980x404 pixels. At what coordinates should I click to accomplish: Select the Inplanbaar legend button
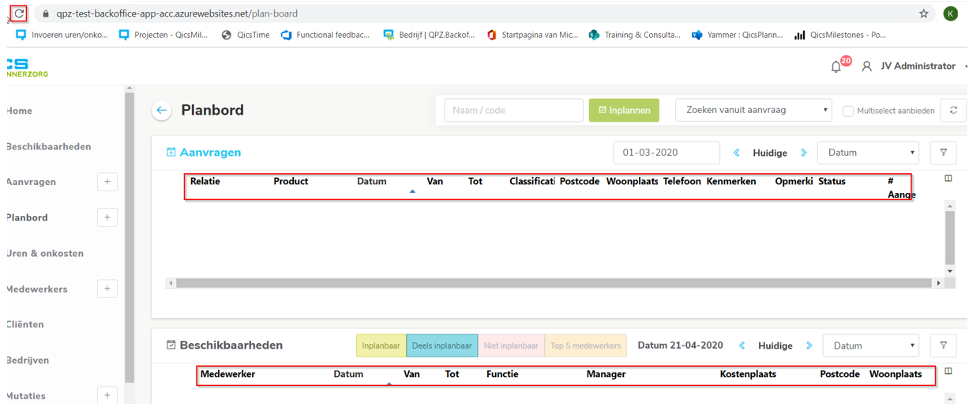click(x=381, y=345)
